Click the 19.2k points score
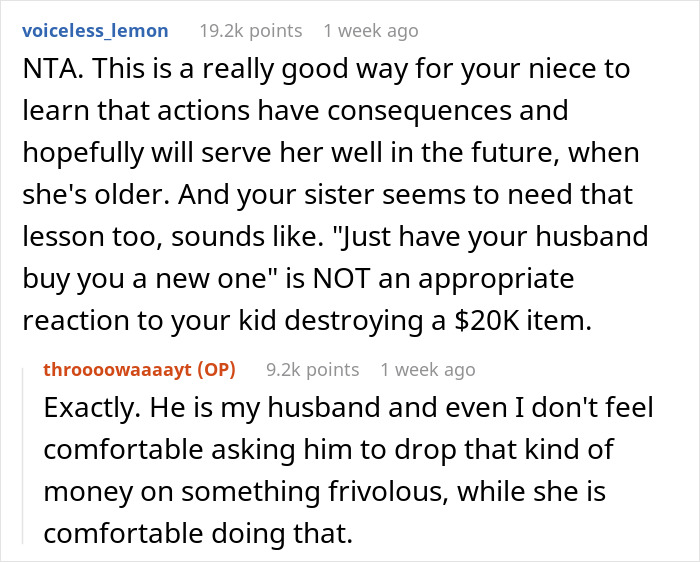The height and width of the screenshot is (562, 700). pyautogui.click(x=250, y=31)
